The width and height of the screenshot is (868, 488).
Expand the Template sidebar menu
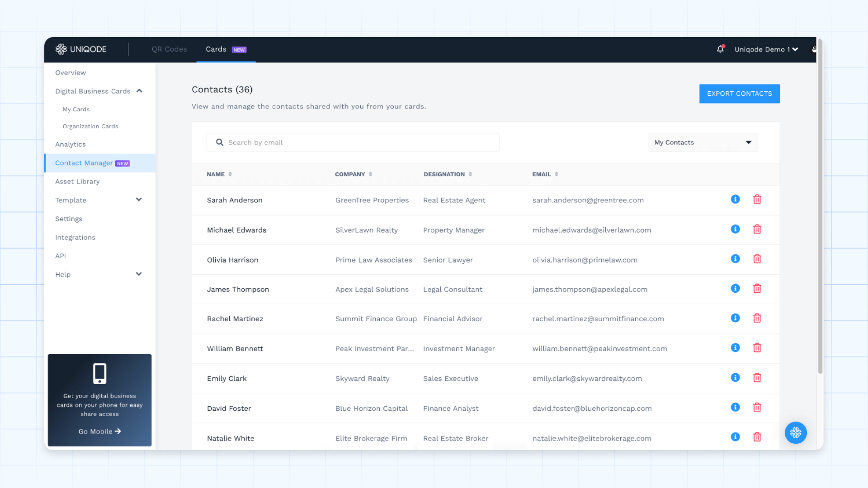(139, 200)
